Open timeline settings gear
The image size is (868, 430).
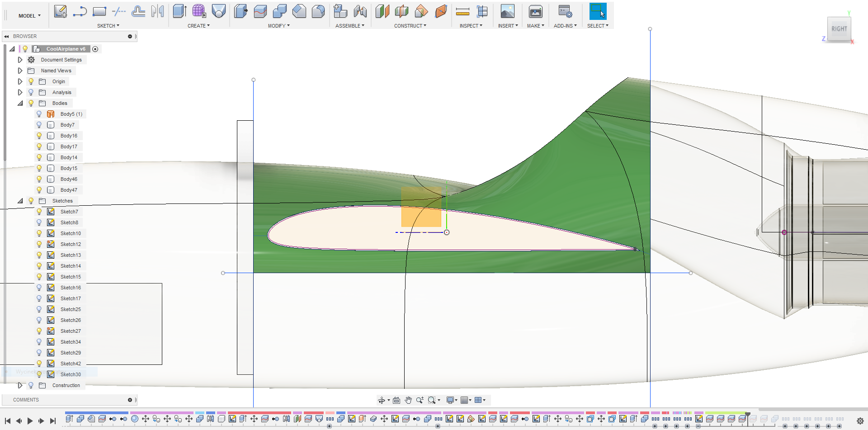click(860, 421)
